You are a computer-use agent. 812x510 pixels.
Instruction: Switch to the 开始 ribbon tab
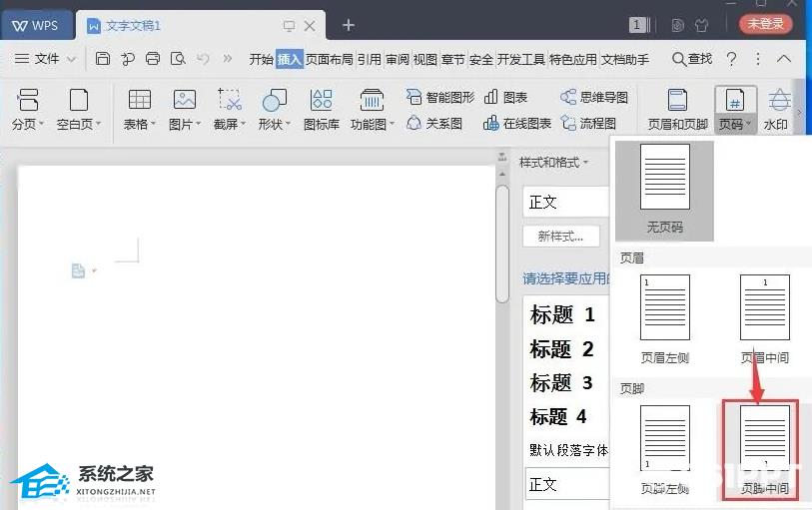261,59
